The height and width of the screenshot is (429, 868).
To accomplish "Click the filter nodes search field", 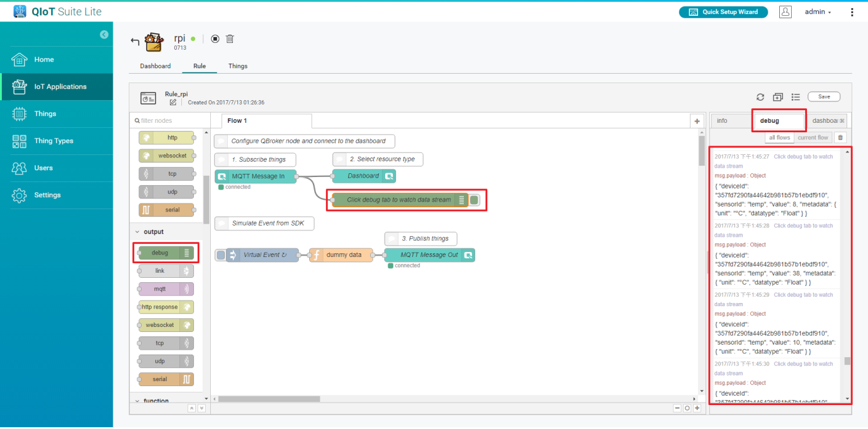I will (x=170, y=121).
